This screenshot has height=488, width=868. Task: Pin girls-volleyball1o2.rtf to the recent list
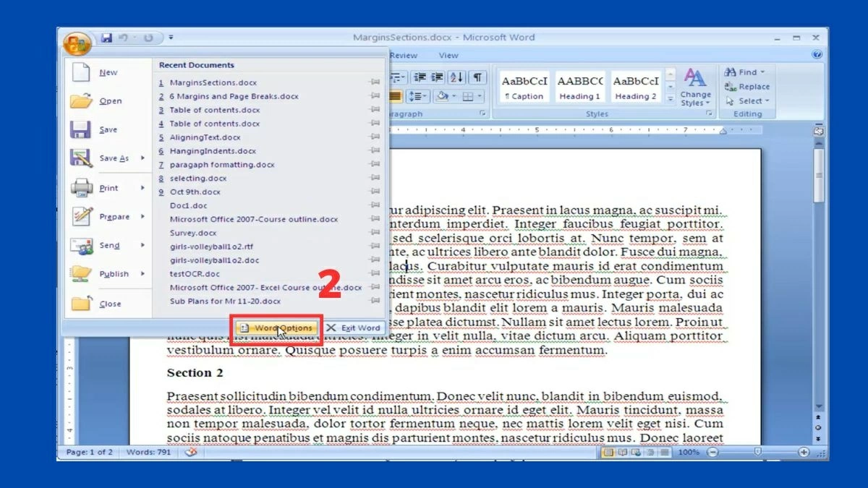click(x=375, y=247)
